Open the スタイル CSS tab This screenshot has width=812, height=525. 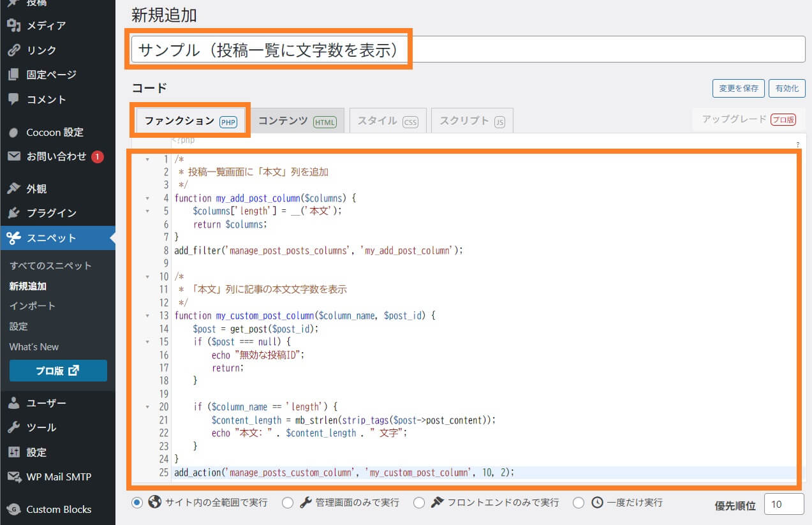click(x=387, y=120)
